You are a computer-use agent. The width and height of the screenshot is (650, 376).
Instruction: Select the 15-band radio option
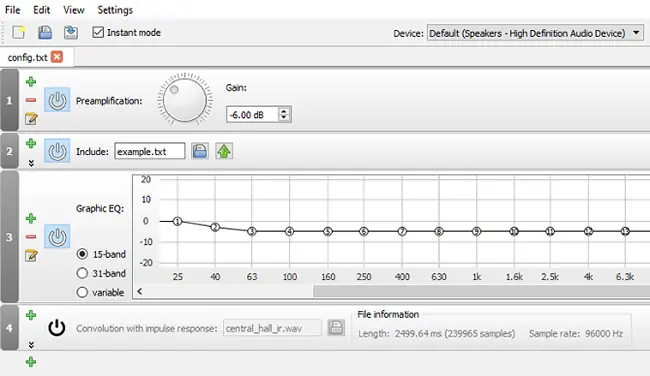[82, 254]
